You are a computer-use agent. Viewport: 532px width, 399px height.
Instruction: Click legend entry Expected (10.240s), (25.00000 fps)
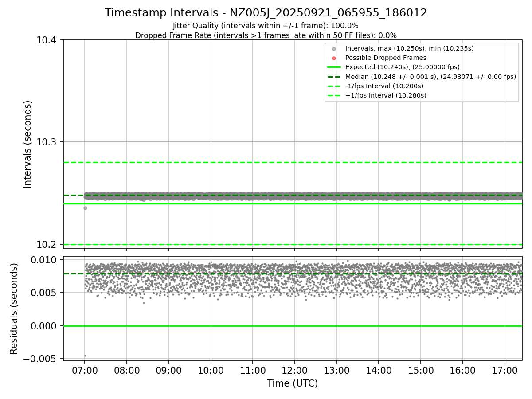point(402,67)
